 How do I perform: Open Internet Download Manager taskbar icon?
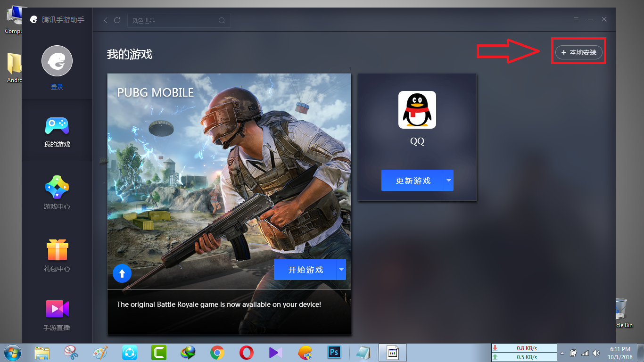coord(188,353)
